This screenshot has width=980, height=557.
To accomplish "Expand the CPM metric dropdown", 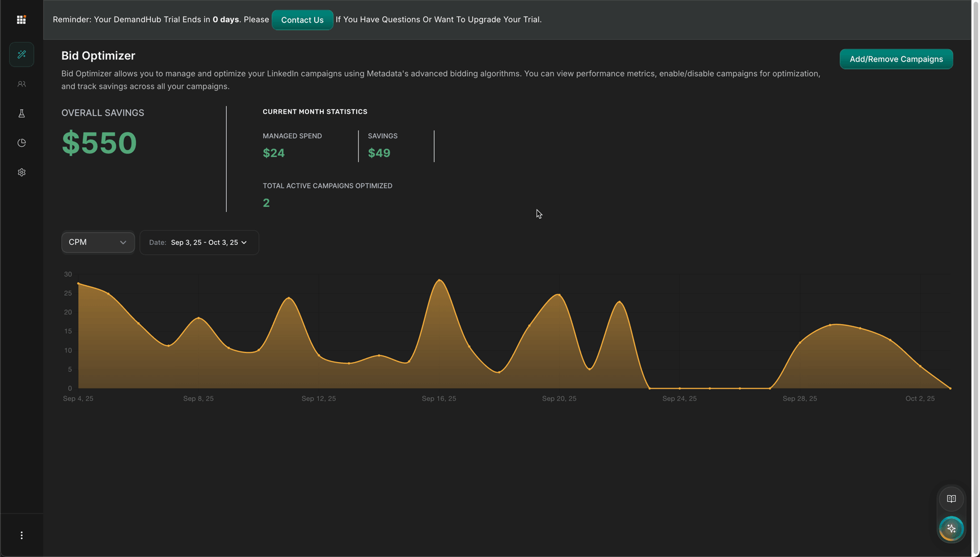I will click(x=98, y=243).
